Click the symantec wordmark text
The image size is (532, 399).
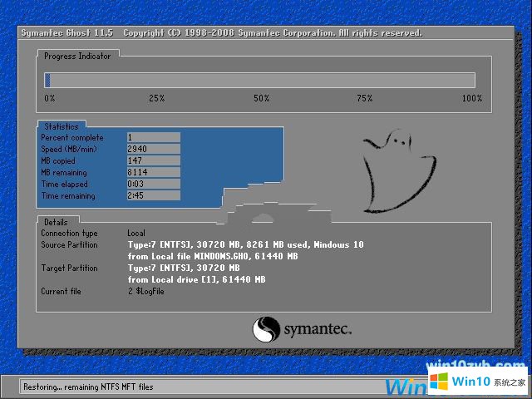pos(318,329)
